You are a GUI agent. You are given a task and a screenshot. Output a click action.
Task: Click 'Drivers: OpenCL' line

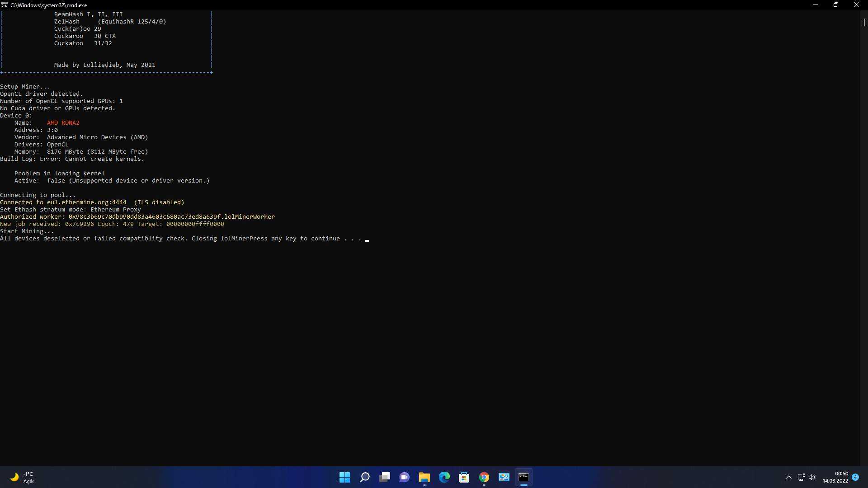[x=42, y=145]
